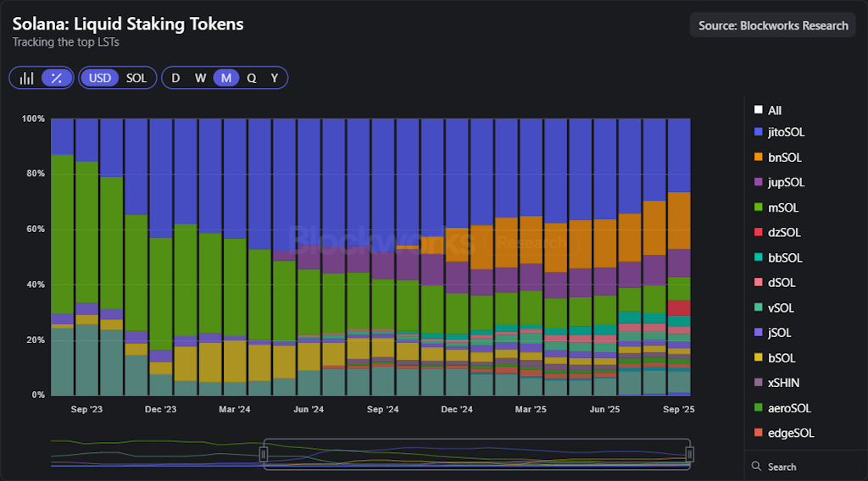Set interval to Weekly (W)
This screenshot has width=868, height=481.
coord(201,78)
